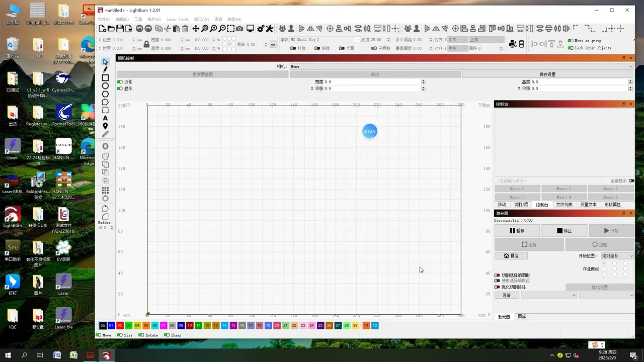Image resolution: width=644 pixels, height=362 pixels.
Task: Toggle 优化切割路径 switch
Action: tap(497, 287)
